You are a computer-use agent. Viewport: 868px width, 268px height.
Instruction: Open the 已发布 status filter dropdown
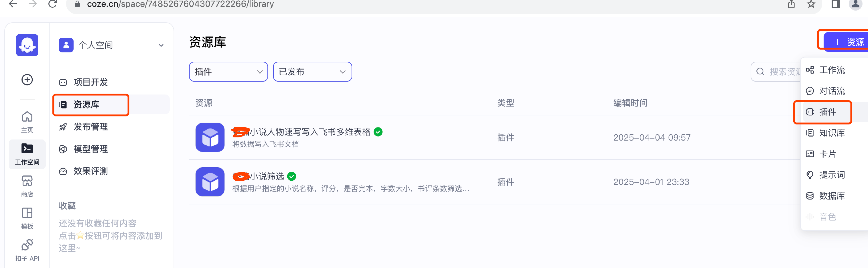tap(312, 72)
